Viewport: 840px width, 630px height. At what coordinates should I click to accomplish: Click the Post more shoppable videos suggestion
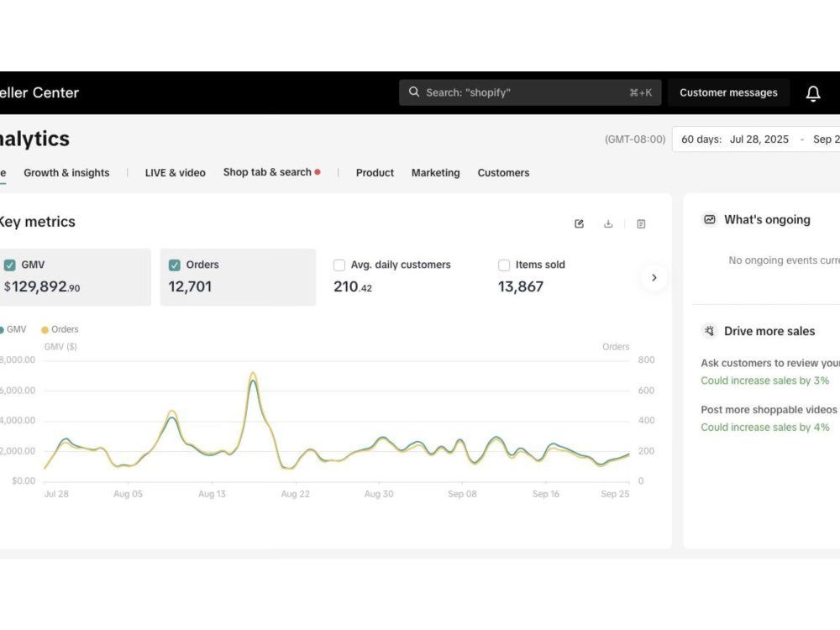[769, 410]
